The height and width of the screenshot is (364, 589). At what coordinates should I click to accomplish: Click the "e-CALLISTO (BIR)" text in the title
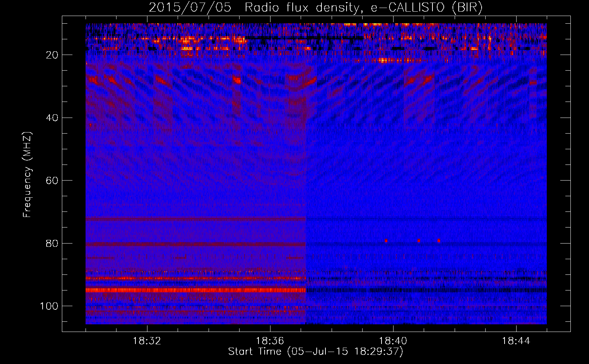coord(426,8)
